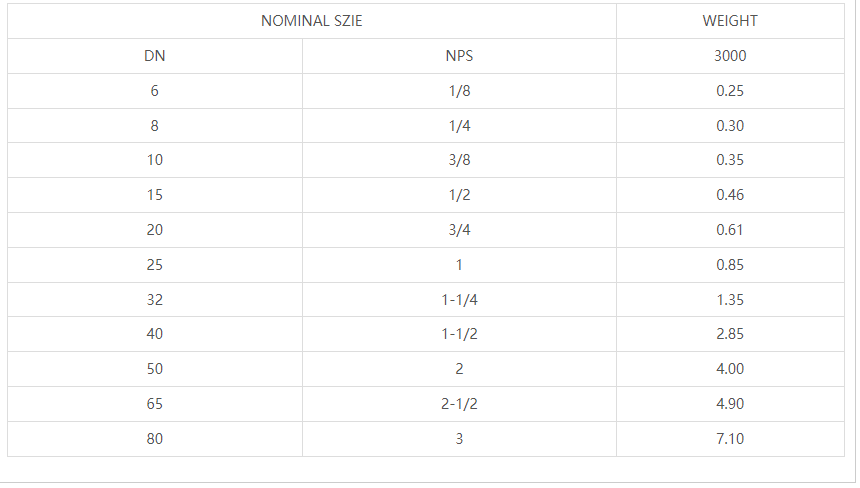Select the 1/8 NPS cell

tap(459, 91)
